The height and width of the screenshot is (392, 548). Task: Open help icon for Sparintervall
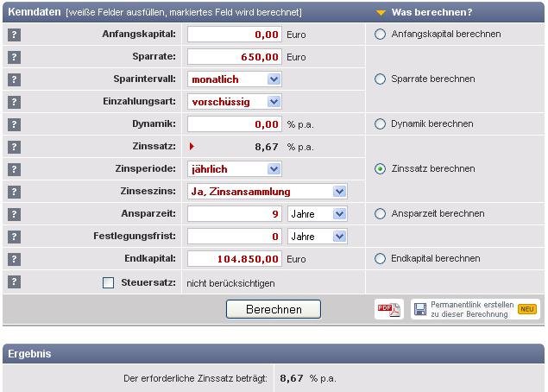pos(14,79)
